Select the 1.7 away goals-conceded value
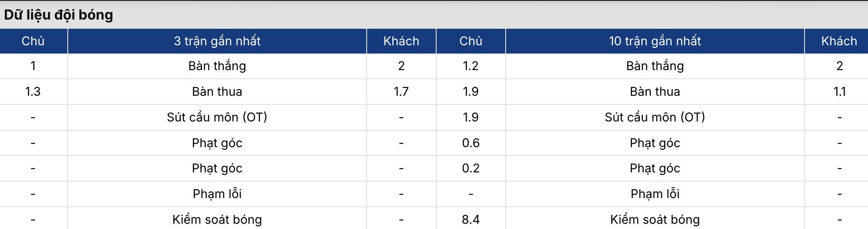 401,92
